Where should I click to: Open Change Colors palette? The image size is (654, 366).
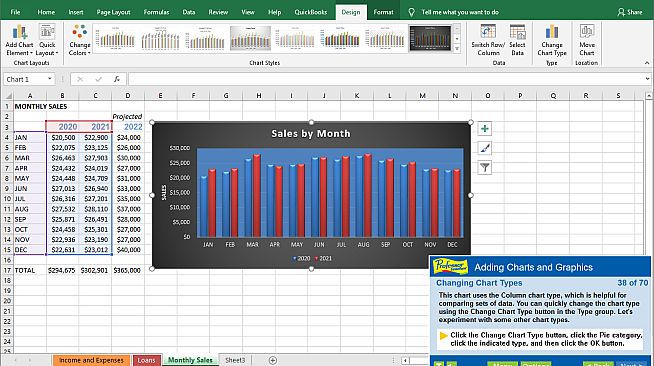click(x=79, y=40)
